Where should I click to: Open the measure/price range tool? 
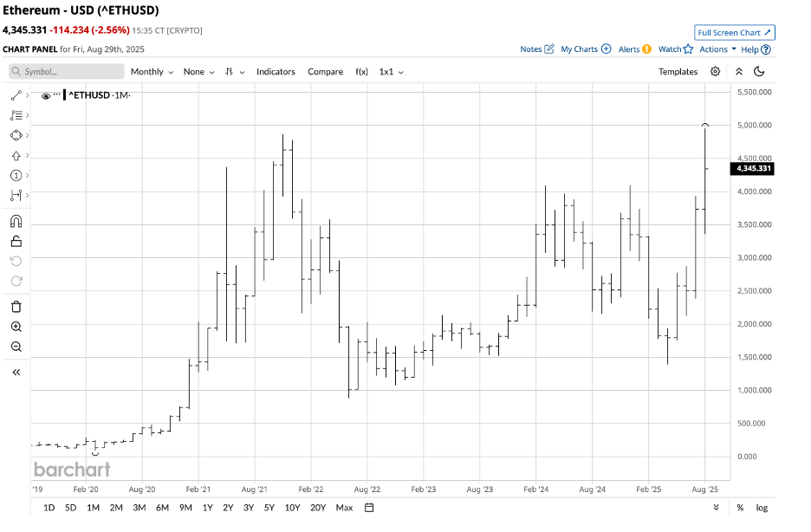click(16, 196)
